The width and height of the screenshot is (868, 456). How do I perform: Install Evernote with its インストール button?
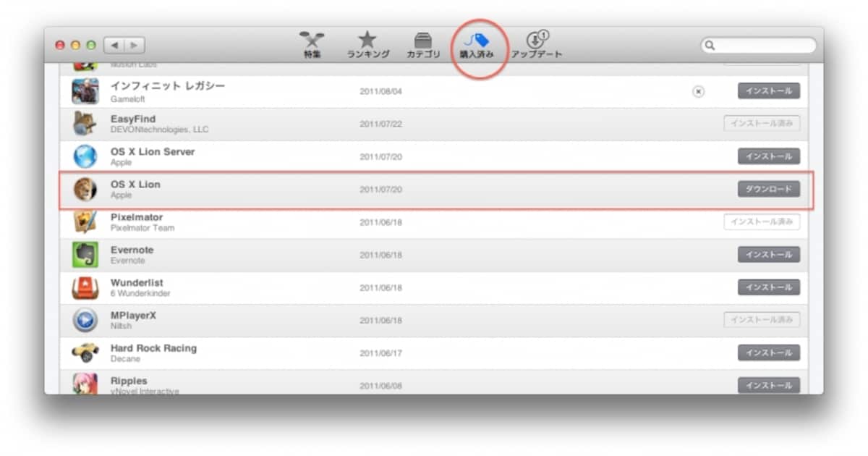[x=769, y=255]
